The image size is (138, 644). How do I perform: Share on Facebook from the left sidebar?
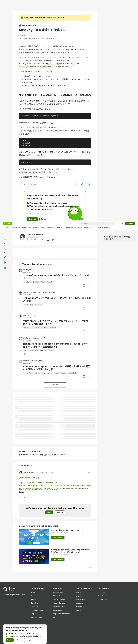pos(5,263)
